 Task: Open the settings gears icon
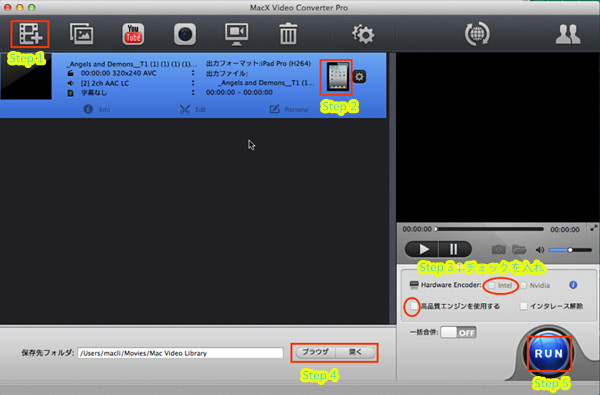click(x=363, y=34)
